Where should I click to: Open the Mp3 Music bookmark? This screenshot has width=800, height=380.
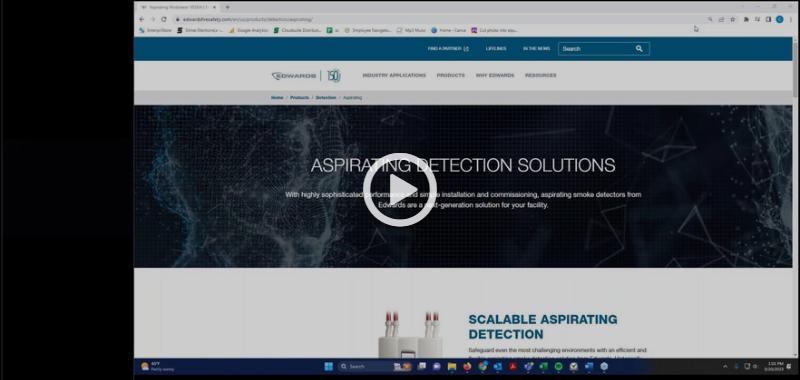[x=411, y=31]
